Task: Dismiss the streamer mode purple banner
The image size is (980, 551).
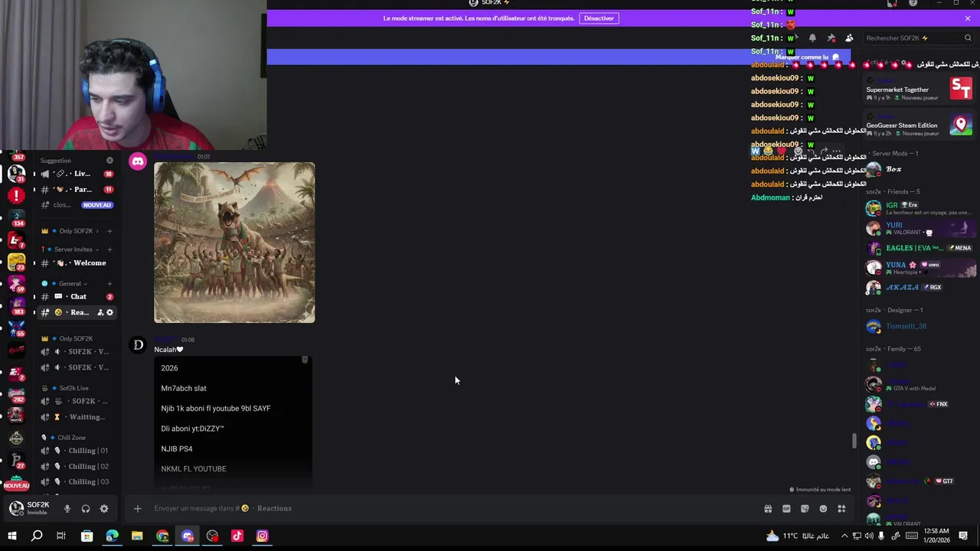Action: (967, 18)
